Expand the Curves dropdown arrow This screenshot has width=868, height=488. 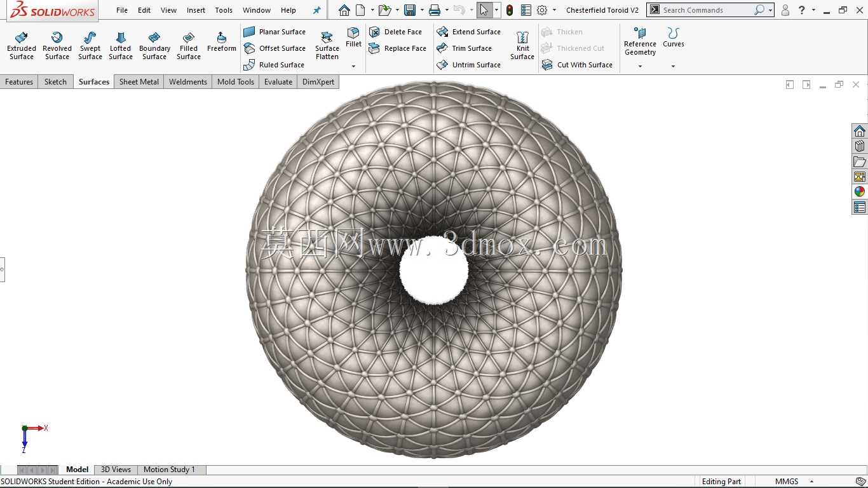point(673,66)
